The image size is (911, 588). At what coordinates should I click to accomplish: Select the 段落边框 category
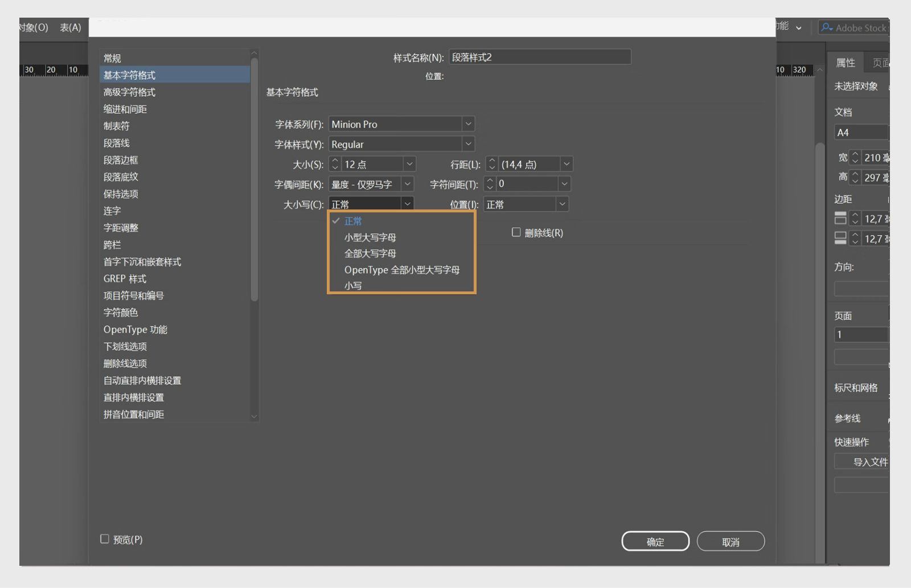click(175, 160)
